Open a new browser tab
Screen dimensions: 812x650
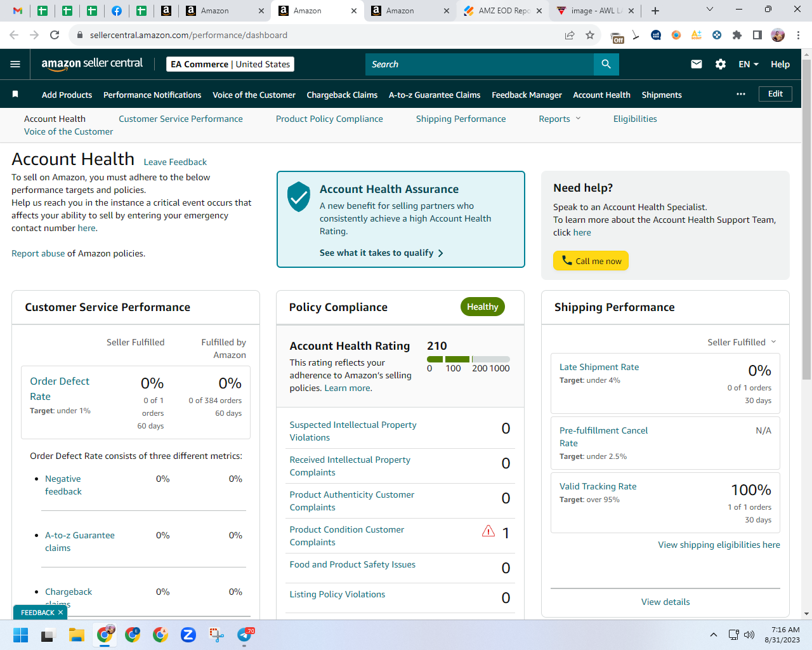(x=655, y=11)
